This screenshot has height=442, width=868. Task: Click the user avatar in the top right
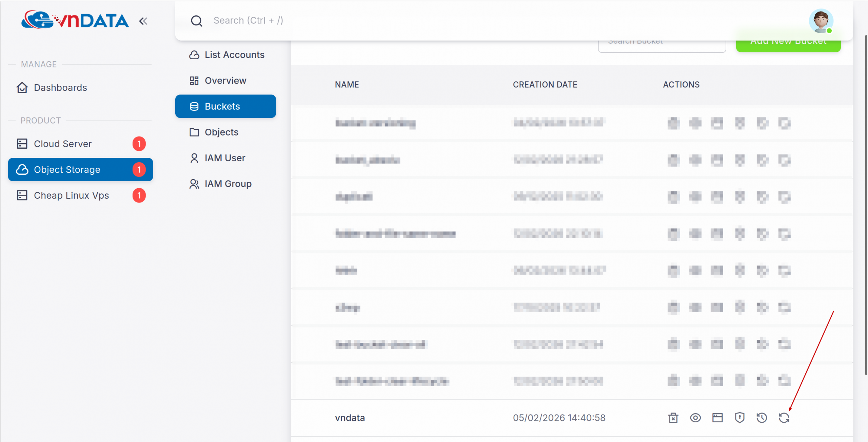pyautogui.click(x=822, y=21)
